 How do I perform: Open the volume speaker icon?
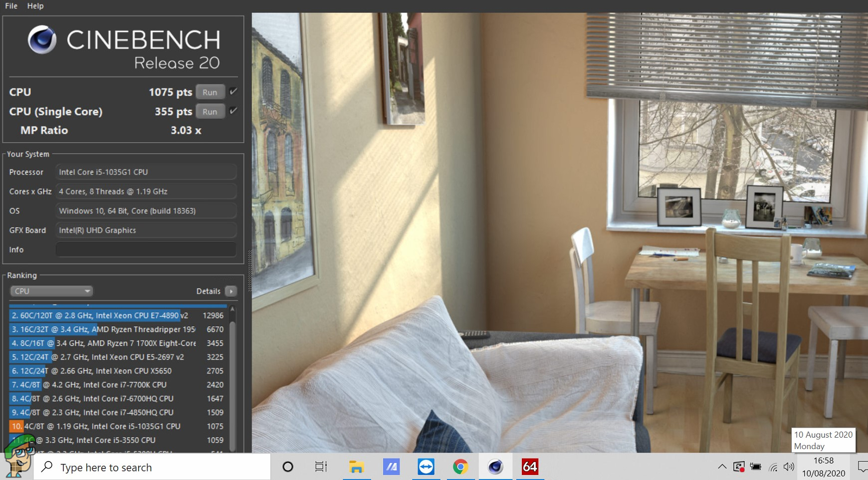789,467
